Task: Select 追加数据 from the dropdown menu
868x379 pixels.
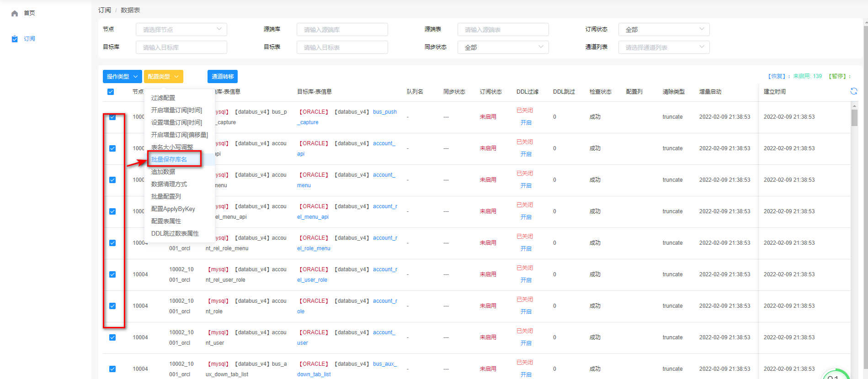Action: click(163, 172)
